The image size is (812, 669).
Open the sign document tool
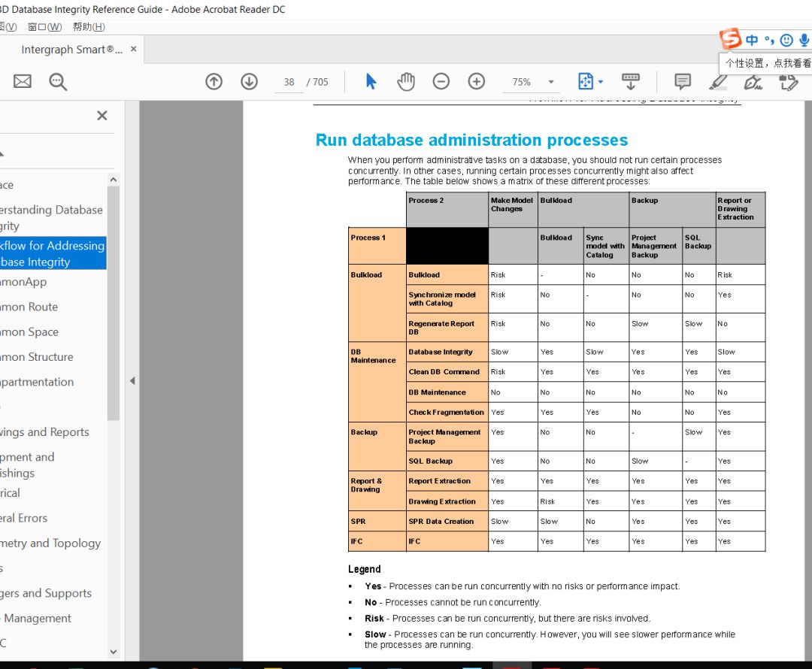pos(753,82)
